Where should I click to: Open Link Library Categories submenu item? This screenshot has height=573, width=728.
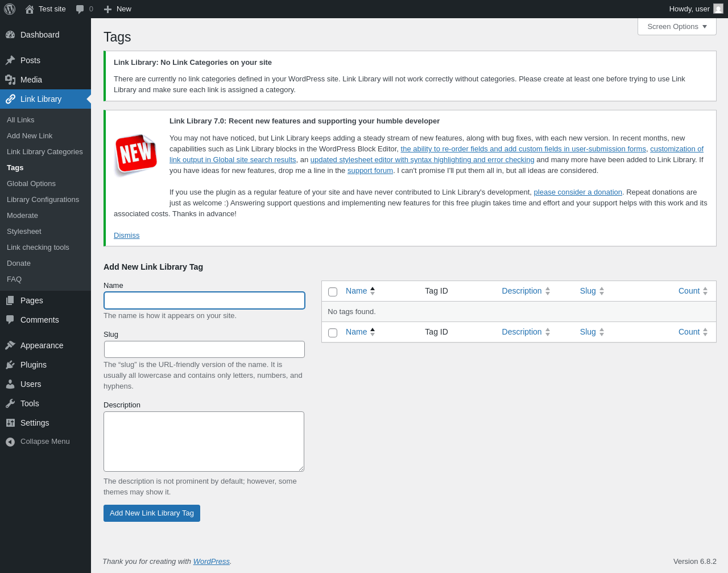tap(45, 152)
